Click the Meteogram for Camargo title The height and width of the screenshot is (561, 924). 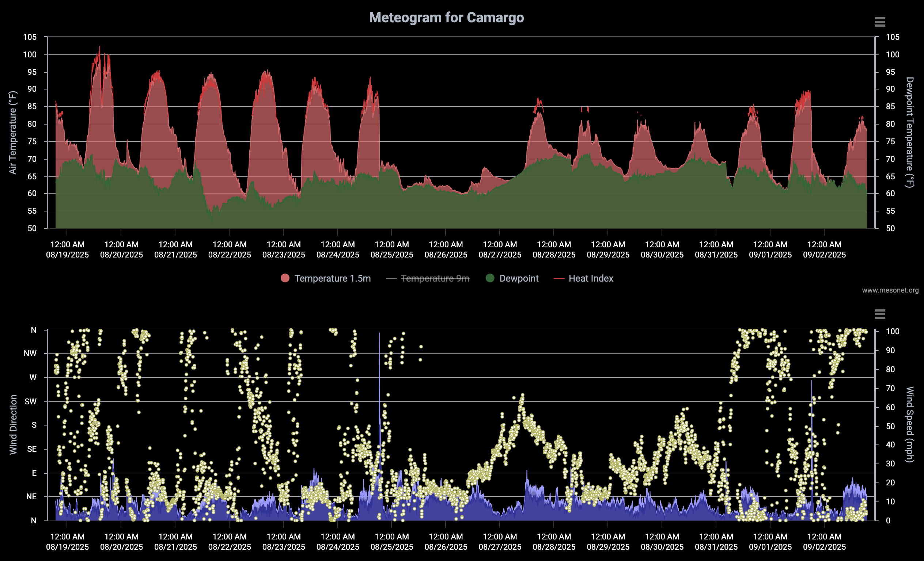[446, 18]
